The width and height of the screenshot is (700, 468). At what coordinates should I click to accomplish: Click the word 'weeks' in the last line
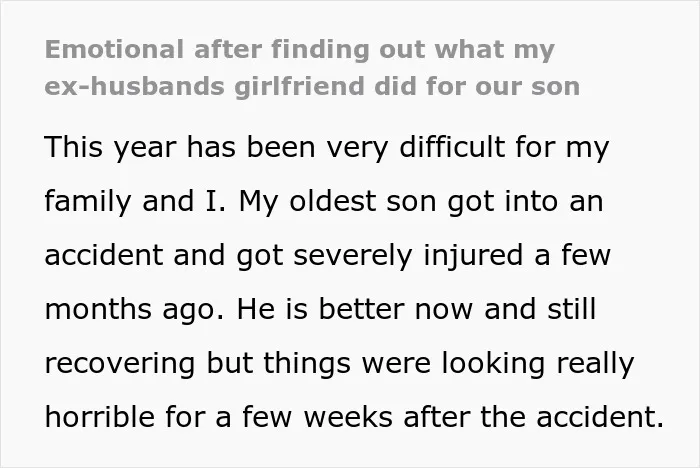tap(348, 417)
